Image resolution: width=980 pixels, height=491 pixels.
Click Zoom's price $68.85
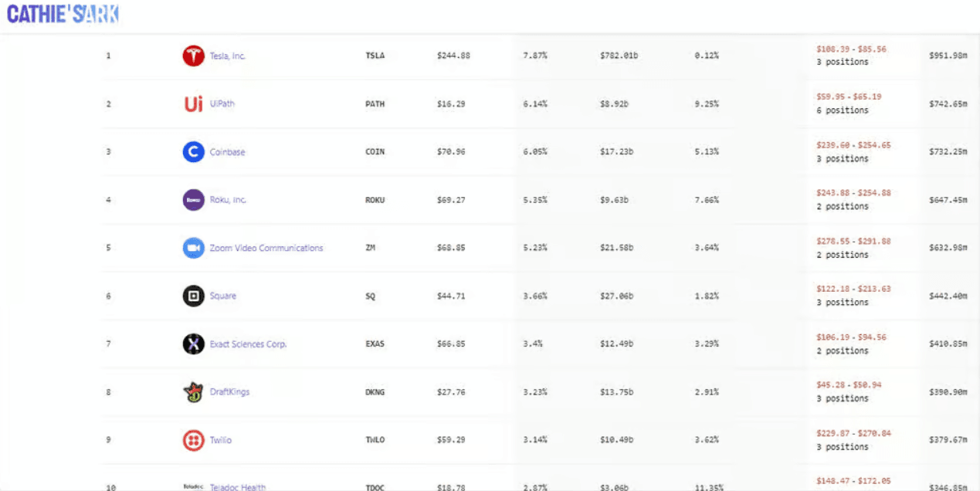(450, 248)
